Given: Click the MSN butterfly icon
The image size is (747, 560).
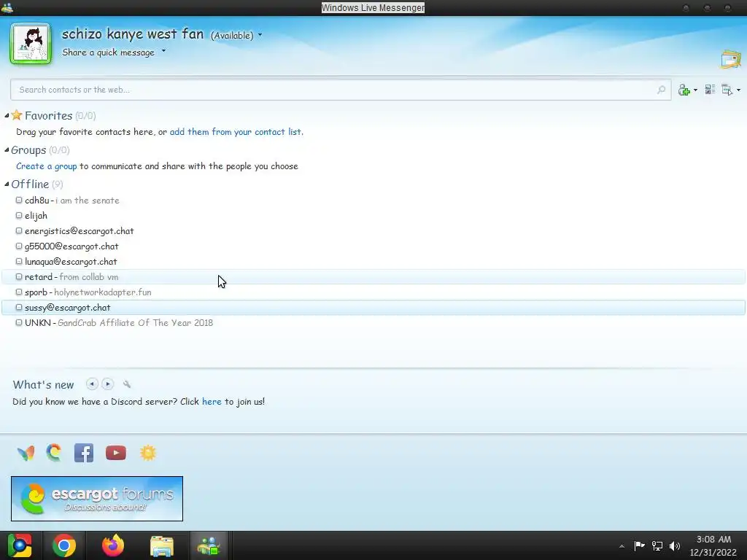Looking at the screenshot, I should point(26,453).
